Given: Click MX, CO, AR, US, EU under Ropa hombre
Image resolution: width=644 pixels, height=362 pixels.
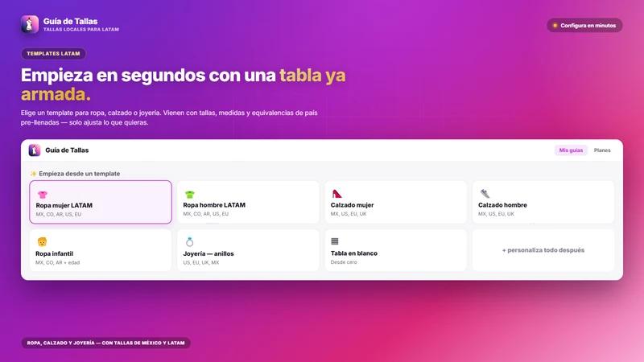Looking at the screenshot, I should click(x=206, y=214).
